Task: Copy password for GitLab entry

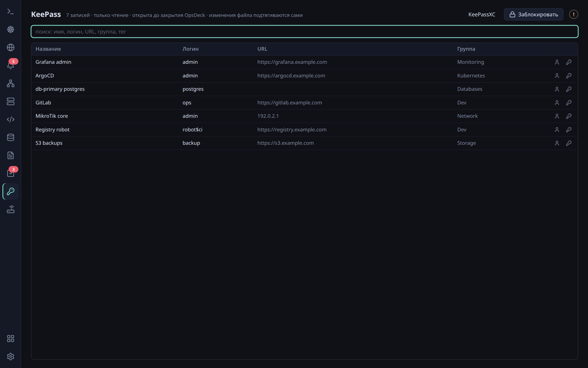Action: coord(569,102)
